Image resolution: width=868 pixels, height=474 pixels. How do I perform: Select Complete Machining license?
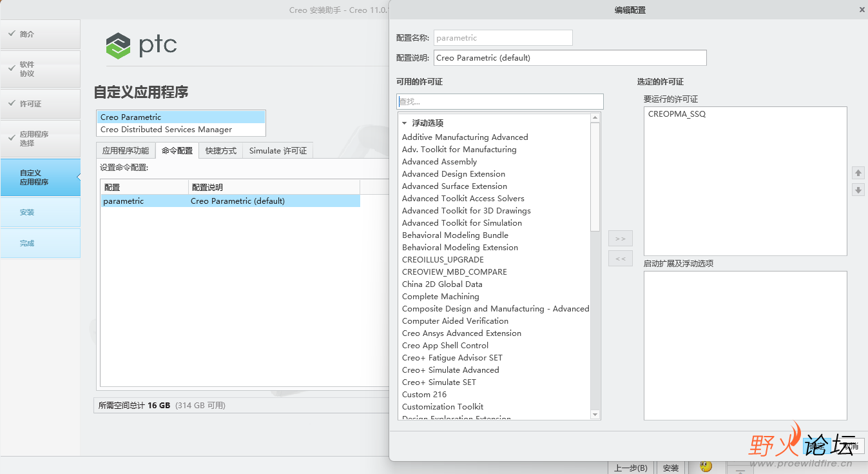tap(440, 297)
